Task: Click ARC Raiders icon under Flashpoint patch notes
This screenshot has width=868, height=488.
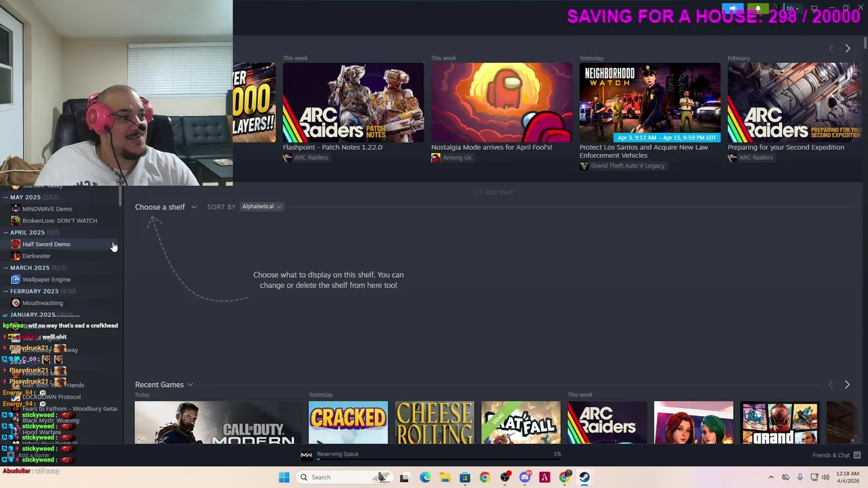Action: pos(288,157)
